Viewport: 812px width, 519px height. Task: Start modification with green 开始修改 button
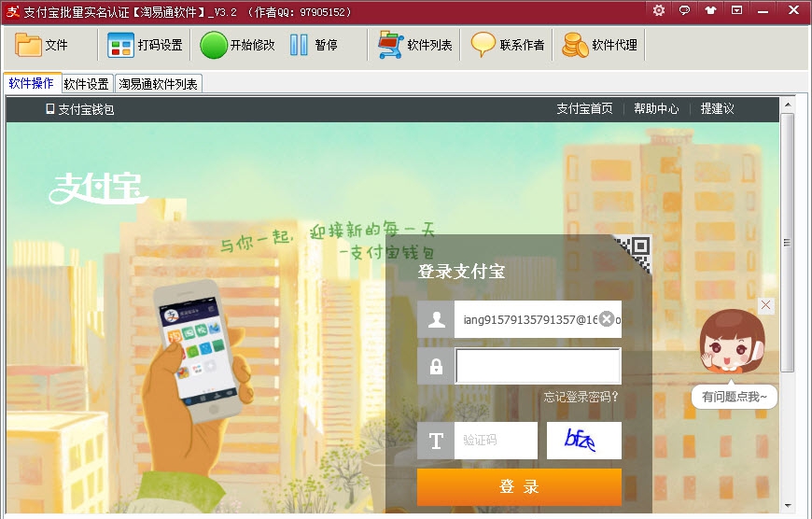(238, 45)
